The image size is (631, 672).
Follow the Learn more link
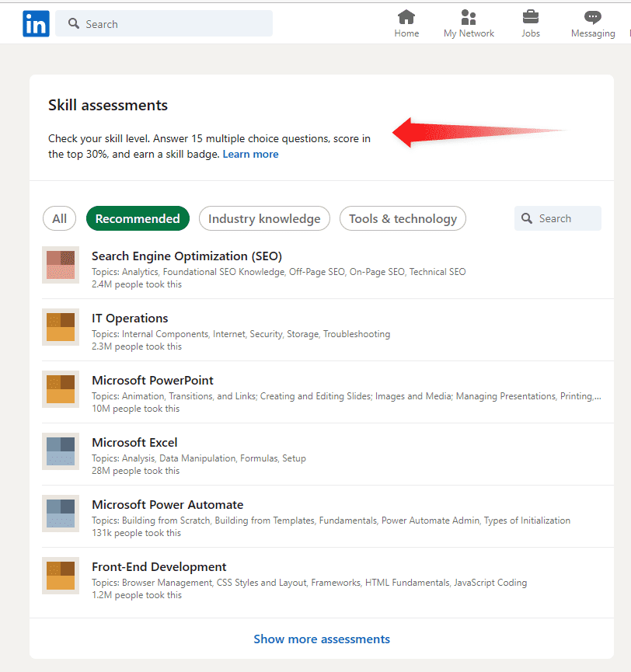point(251,155)
